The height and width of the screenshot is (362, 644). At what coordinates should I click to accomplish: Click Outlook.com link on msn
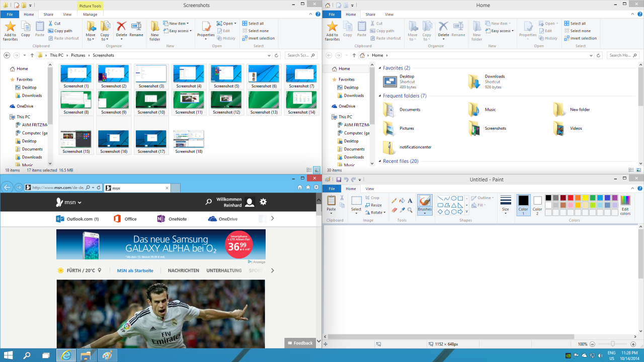77,219
